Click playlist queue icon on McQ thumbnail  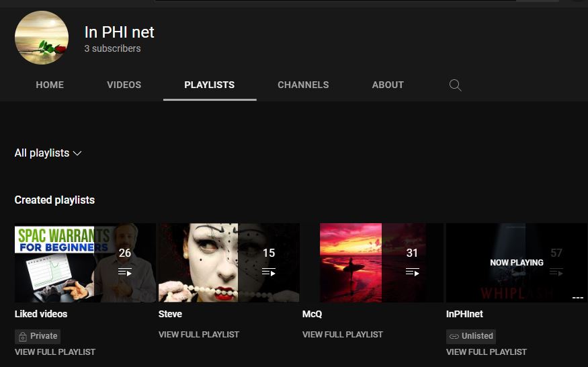413,272
